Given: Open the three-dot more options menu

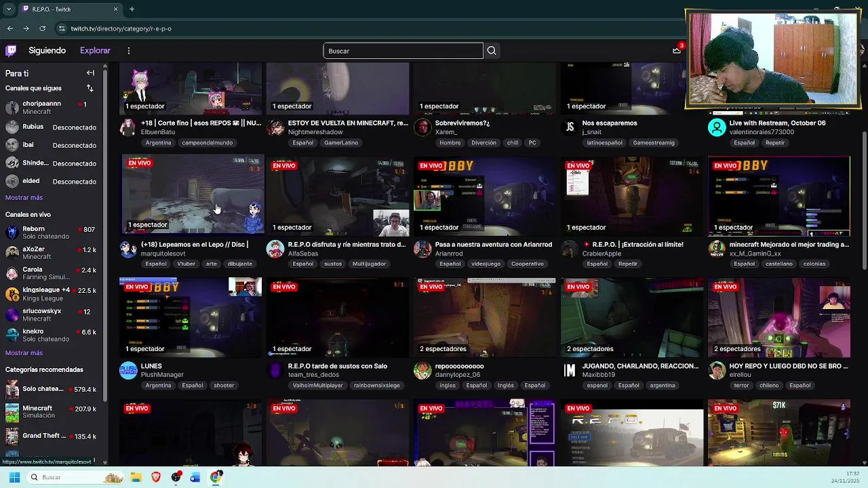Looking at the screenshot, I should pos(128,50).
